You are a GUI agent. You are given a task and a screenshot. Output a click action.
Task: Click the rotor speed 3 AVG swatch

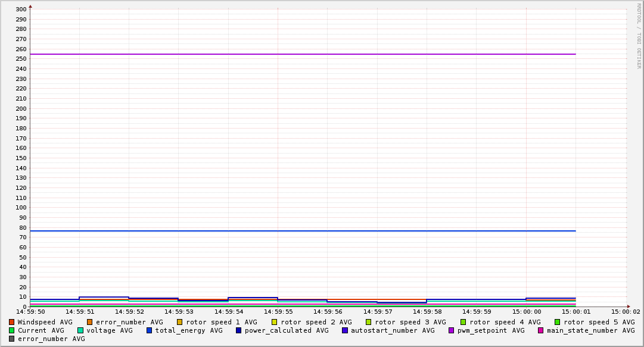pyautogui.click(x=368, y=323)
